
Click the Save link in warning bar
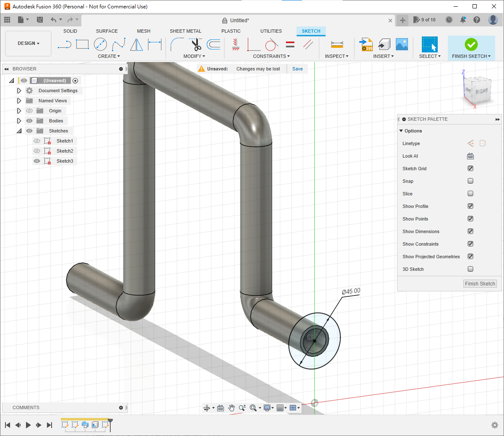(x=297, y=69)
